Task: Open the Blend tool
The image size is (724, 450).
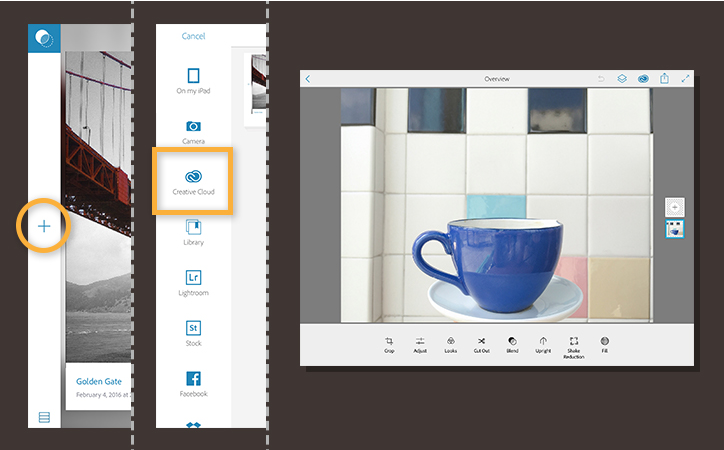Action: (512, 345)
